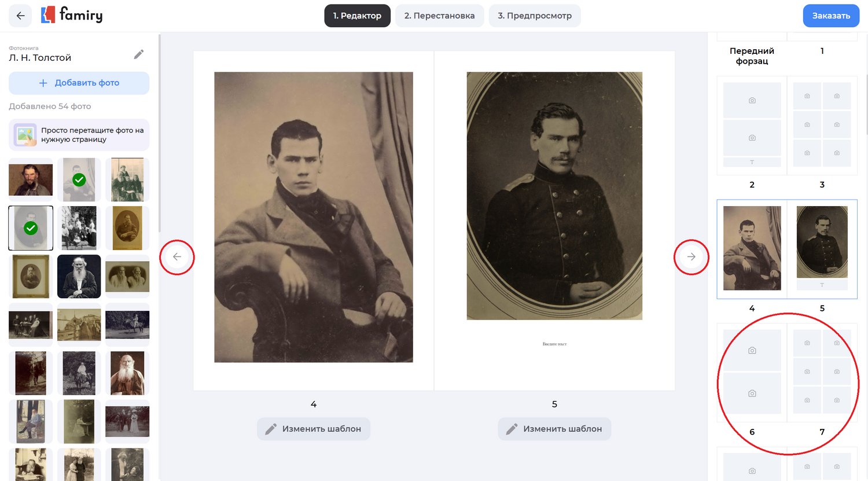Viewport: 868px width, 481px height.
Task: Select the white-bearded Tolstoy on black thumbnail
Action: point(79,277)
